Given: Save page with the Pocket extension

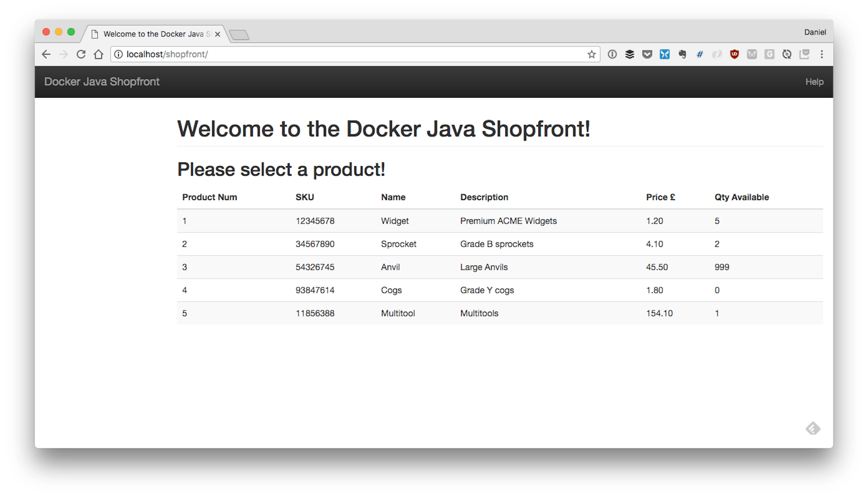Looking at the screenshot, I should [x=647, y=54].
